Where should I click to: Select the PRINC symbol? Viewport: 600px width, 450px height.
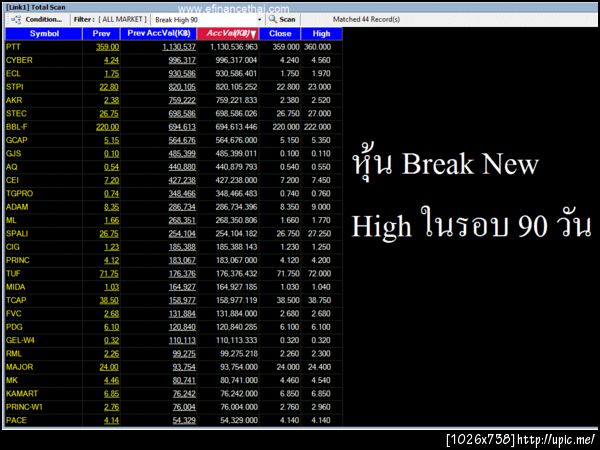18,260
